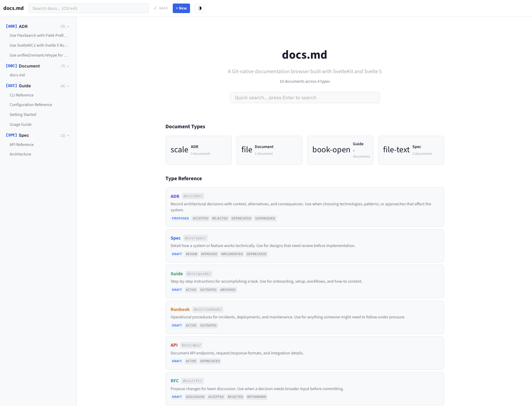Collapse the Guide section in the sidebar
The image size is (532, 406).
point(68,86)
